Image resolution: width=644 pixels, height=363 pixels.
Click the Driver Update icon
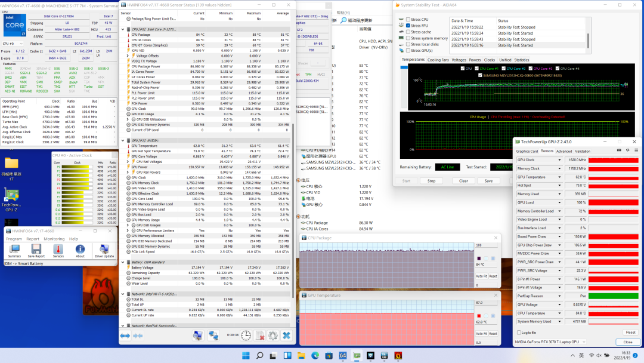click(x=104, y=249)
